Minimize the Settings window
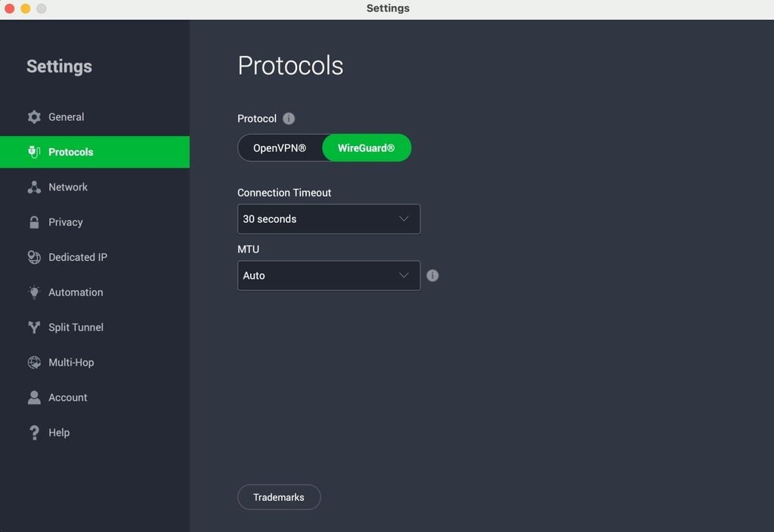Image resolution: width=774 pixels, height=532 pixels. coord(26,8)
